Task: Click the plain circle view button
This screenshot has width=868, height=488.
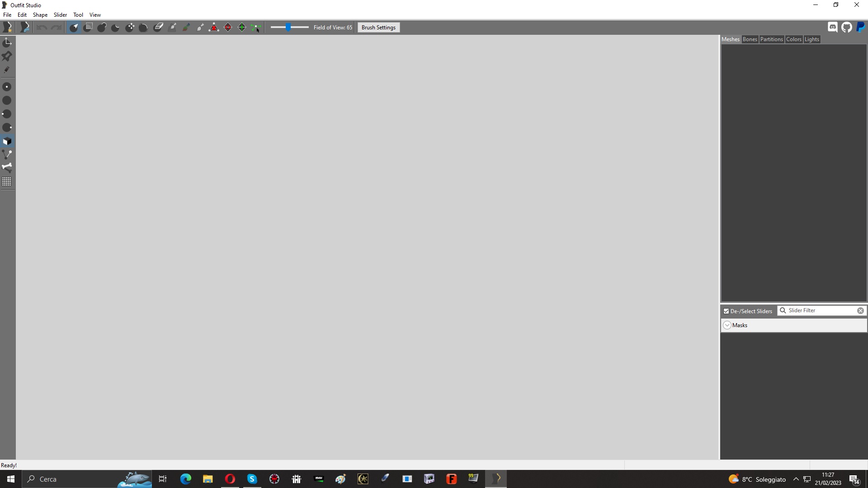Action: click(x=7, y=100)
